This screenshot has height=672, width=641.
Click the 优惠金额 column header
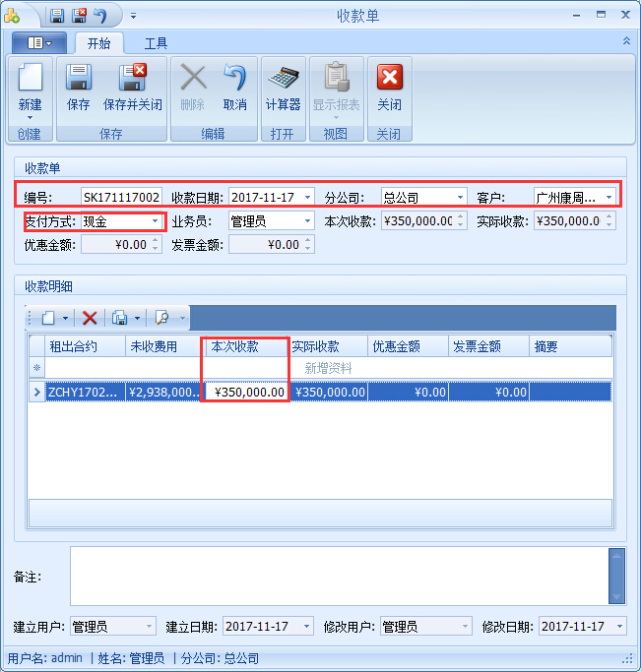(408, 346)
